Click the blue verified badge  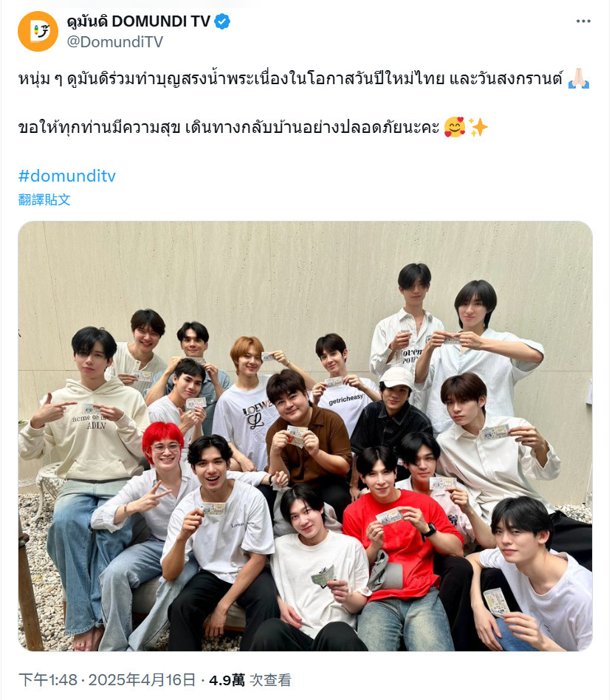point(222,21)
